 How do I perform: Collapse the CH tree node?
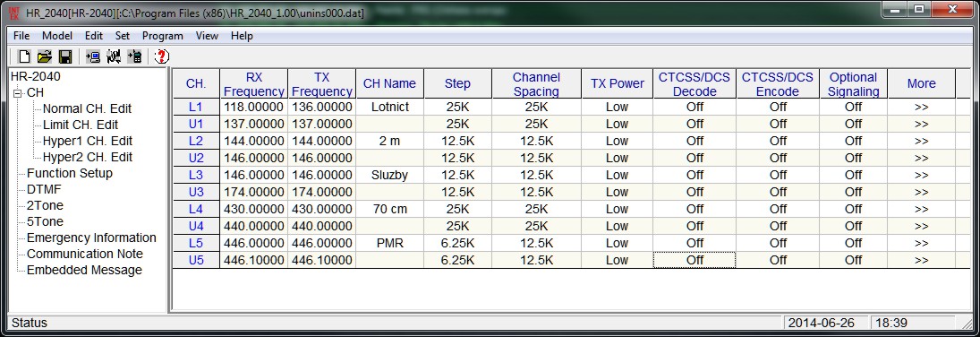click(x=17, y=92)
